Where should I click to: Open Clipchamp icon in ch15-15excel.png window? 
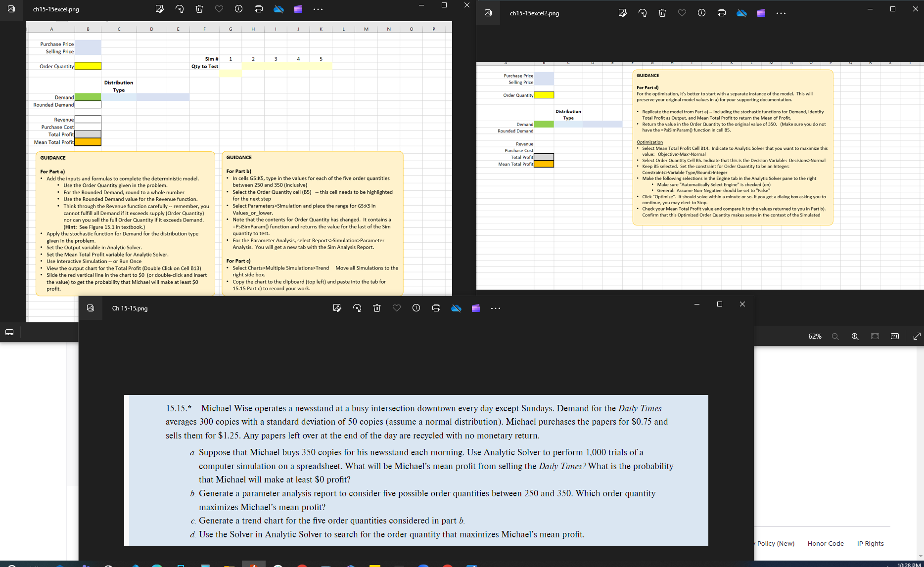point(298,9)
